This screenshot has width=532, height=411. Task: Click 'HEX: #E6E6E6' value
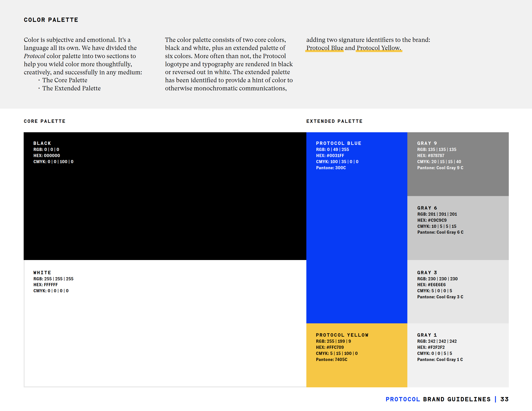click(431, 285)
